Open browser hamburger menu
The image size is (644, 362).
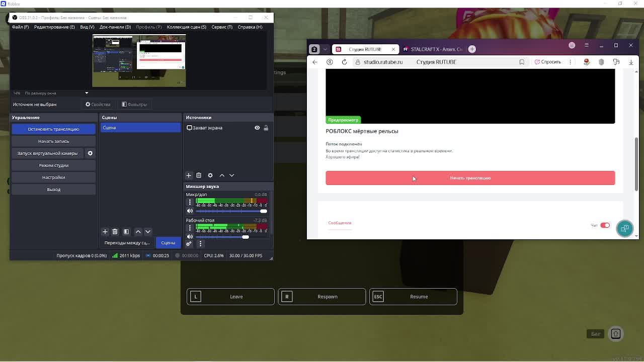(586, 45)
